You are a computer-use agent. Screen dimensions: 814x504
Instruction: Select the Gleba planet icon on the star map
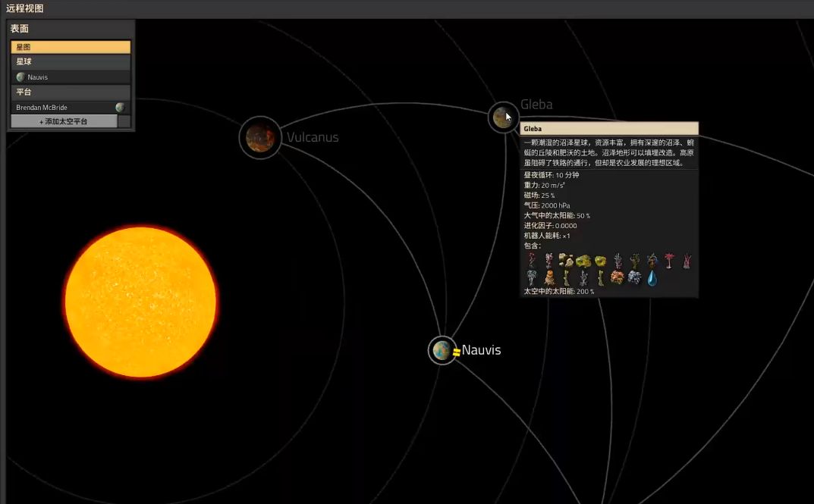coord(502,117)
